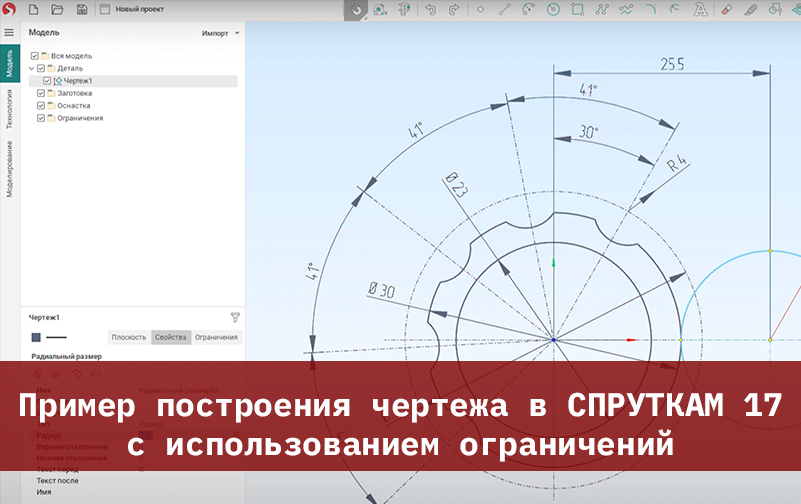Select the spline curve tool
The height and width of the screenshot is (504, 801).
click(x=626, y=9)
